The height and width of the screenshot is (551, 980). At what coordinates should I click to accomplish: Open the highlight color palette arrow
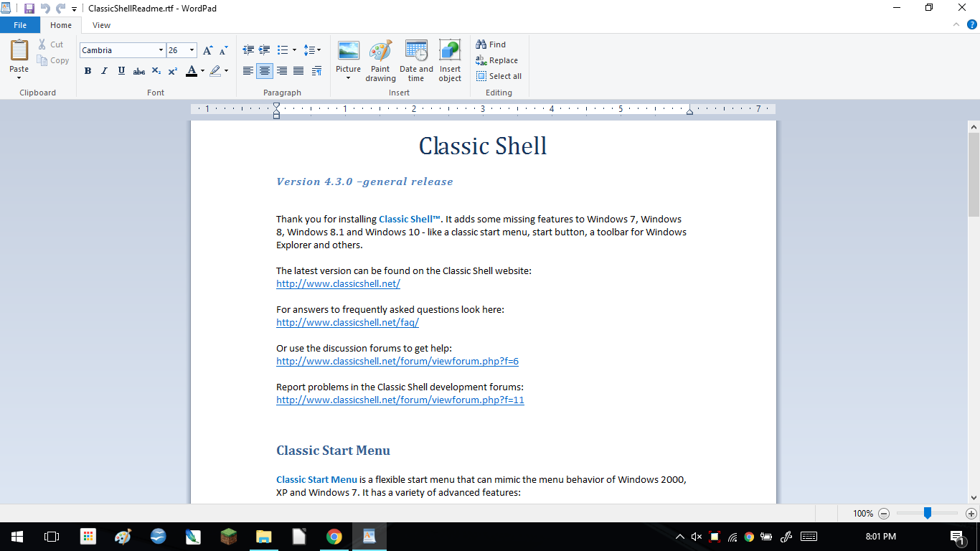point(226,71)
